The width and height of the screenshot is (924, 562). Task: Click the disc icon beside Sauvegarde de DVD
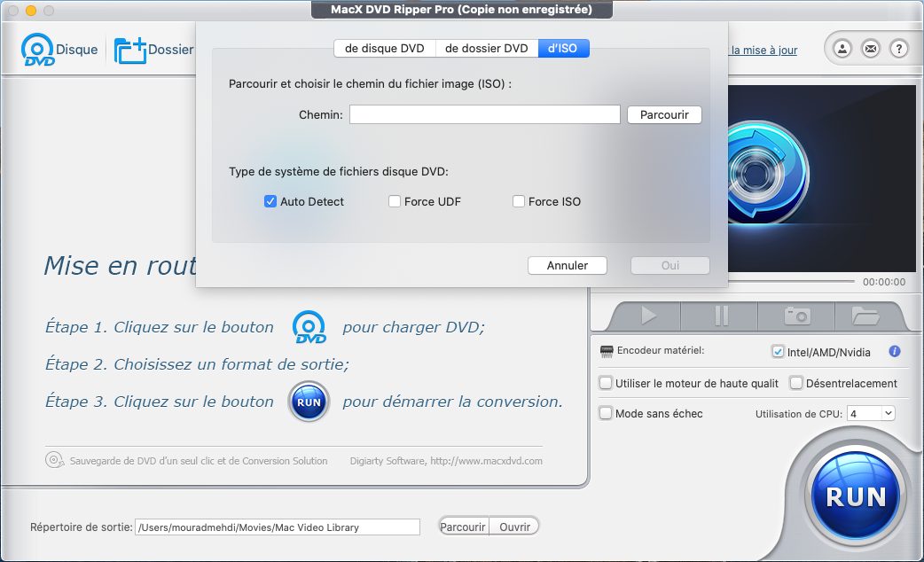pos(54,459)
